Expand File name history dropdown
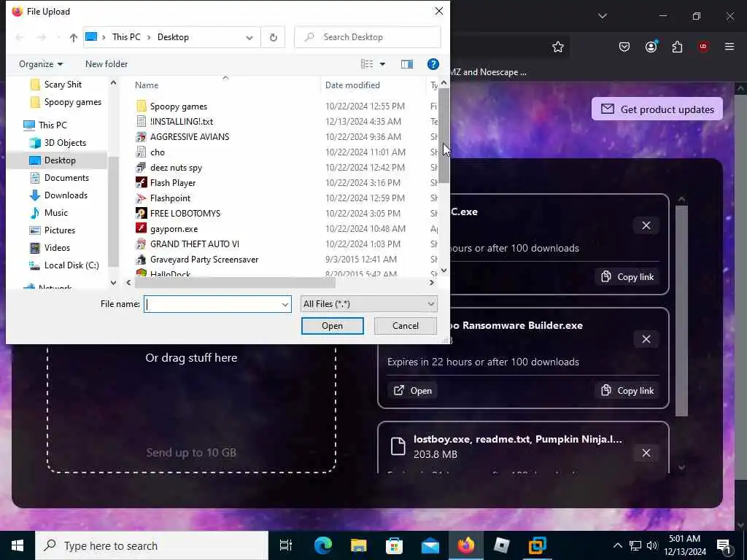This screenshot has width=747, height=560. tap(285, 304)
